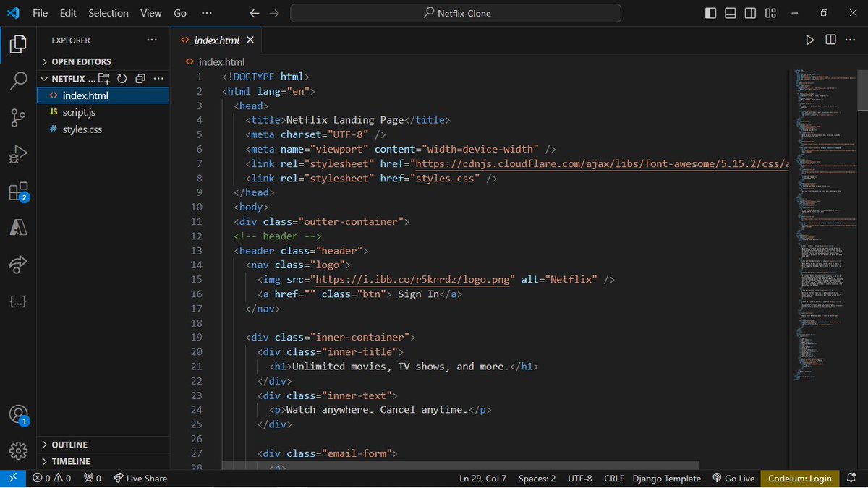
Task: Click the index.html breadcrumb
Action: click(215, 61)
